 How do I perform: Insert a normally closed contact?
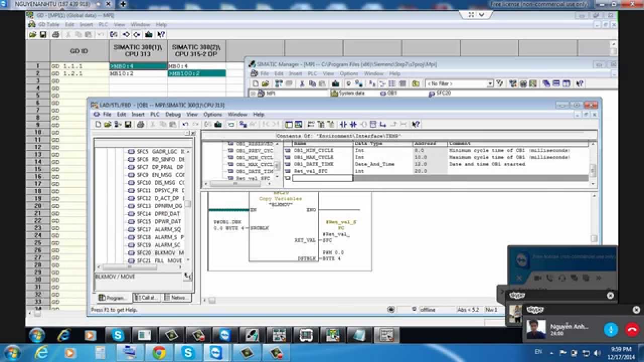354,124
